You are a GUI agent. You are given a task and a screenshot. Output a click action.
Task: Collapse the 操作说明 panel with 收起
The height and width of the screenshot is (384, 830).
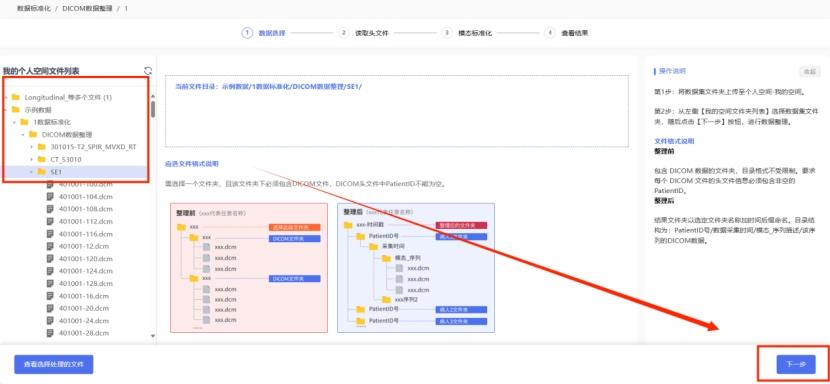pos(809,72)
